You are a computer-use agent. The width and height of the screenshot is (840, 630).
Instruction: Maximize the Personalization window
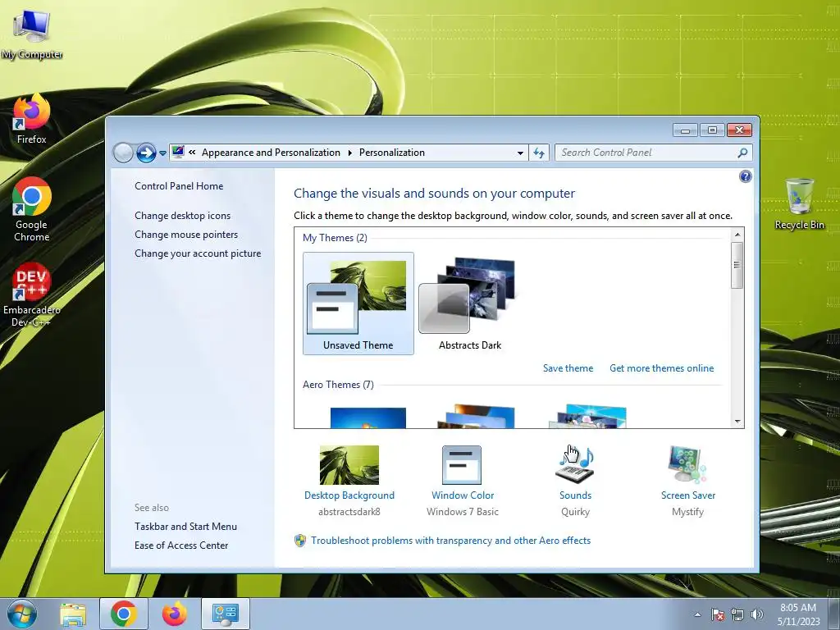pyautogui.click(x=712, y=130)
